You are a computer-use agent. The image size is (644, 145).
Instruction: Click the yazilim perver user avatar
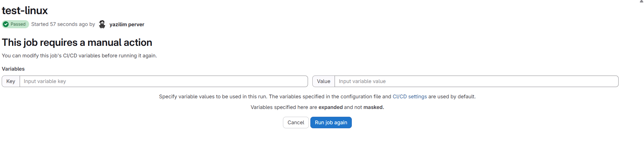[x=102, y=25]
